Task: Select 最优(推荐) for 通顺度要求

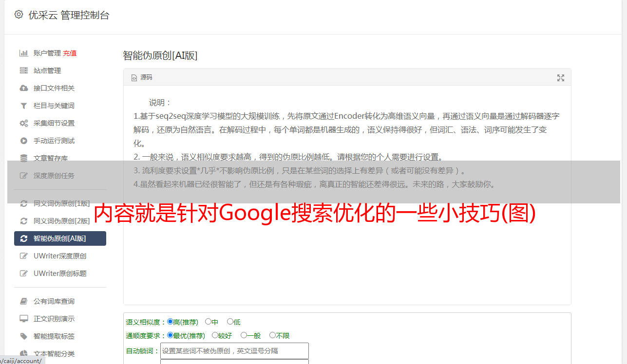Action: coord(170,335)
